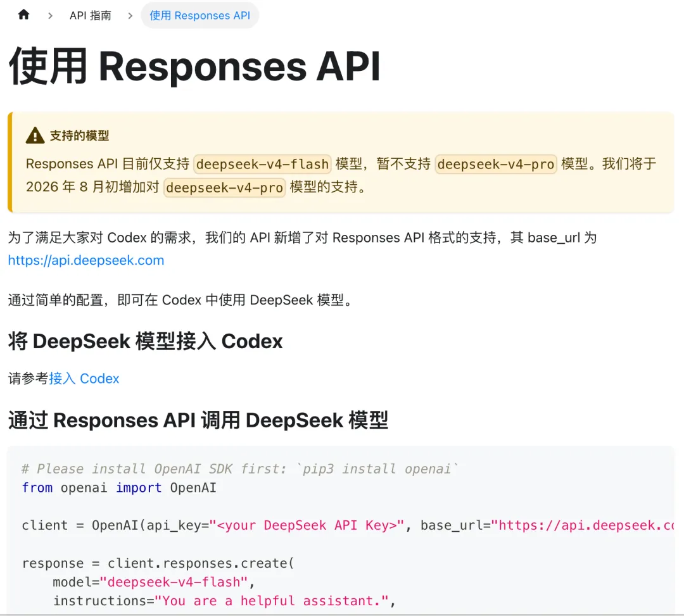Follow the 接入 Codex link
Screen dimensions: 684x616
click(84, 379)
